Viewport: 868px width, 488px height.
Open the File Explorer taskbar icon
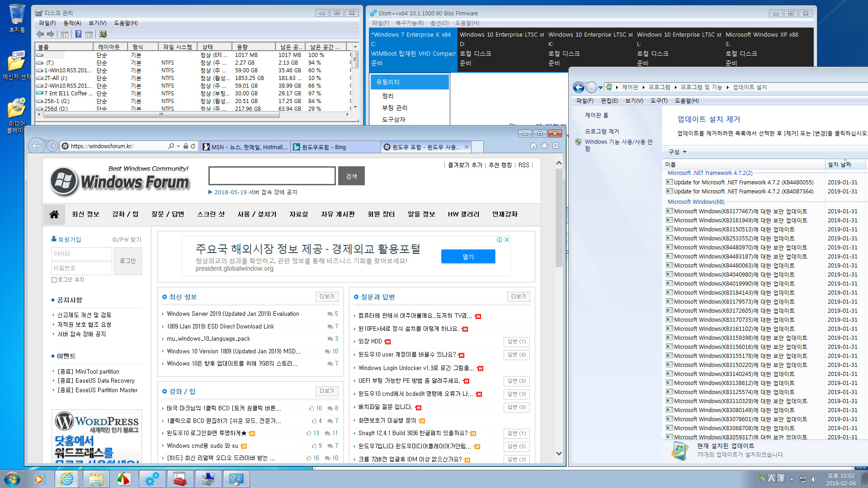[96, 479]
